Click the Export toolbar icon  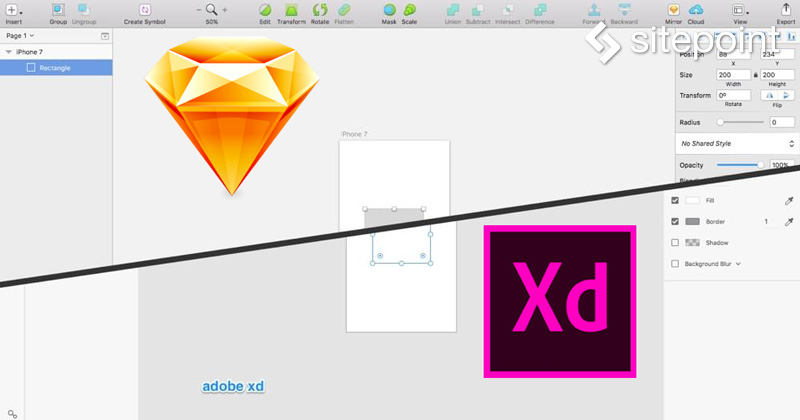pos(786,9)
